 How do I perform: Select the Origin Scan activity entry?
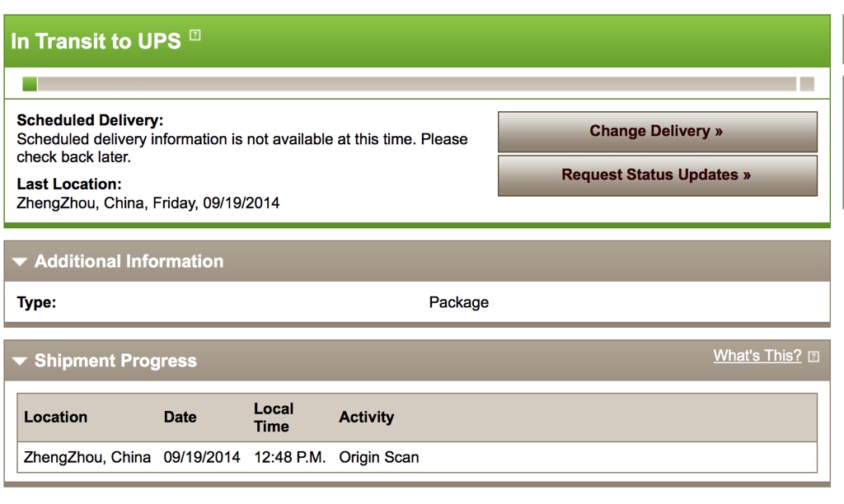[x=378, y=457]
